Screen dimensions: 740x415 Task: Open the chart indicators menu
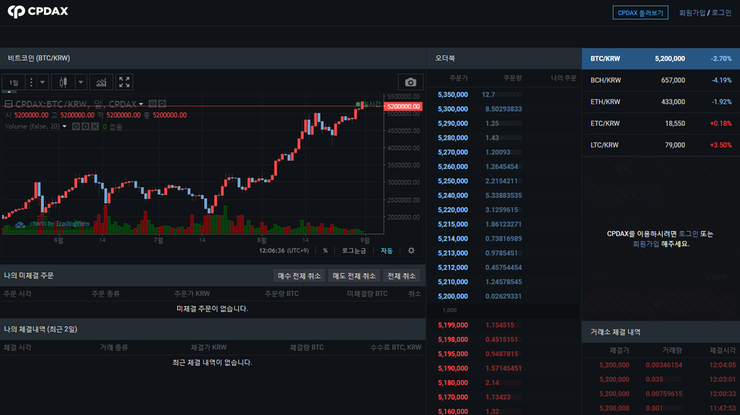[101, 82]
